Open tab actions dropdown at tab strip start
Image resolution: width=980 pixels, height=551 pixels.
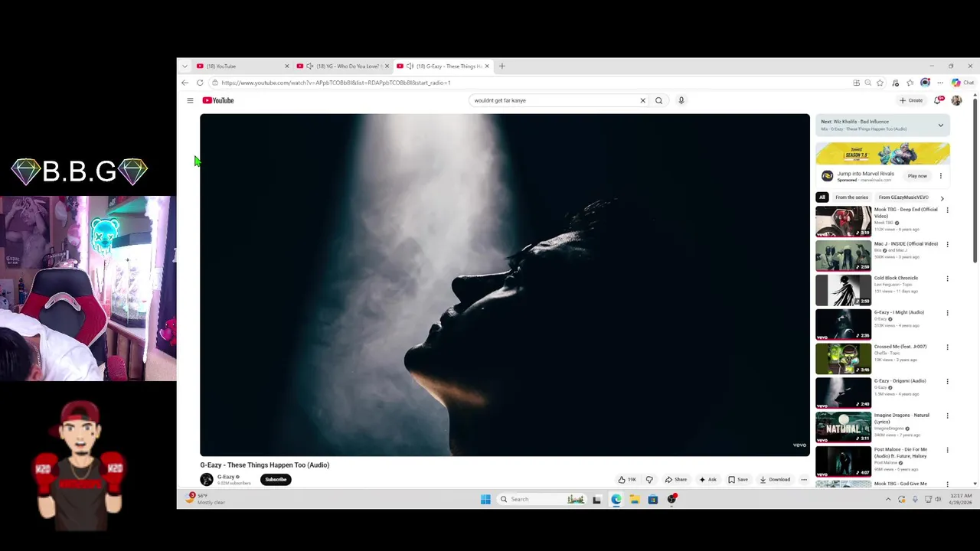[x=185, y=66]
